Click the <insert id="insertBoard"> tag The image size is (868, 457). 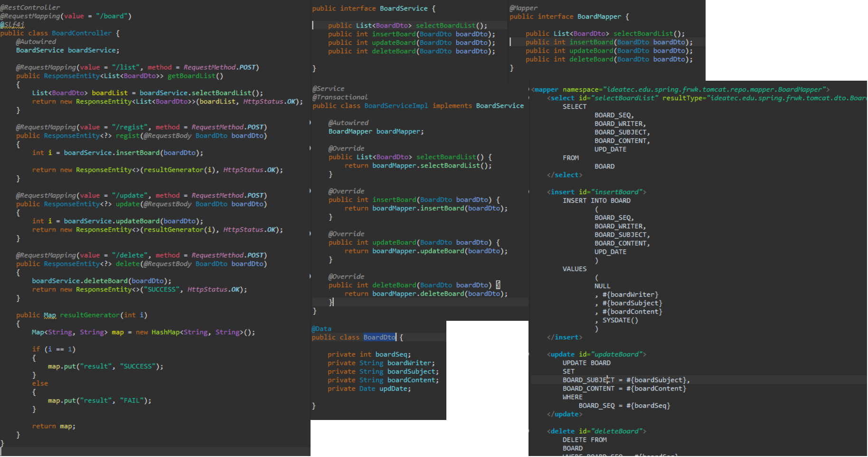coord(596,192)
